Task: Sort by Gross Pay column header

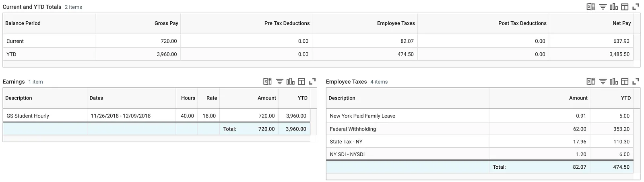Action: 138,23
